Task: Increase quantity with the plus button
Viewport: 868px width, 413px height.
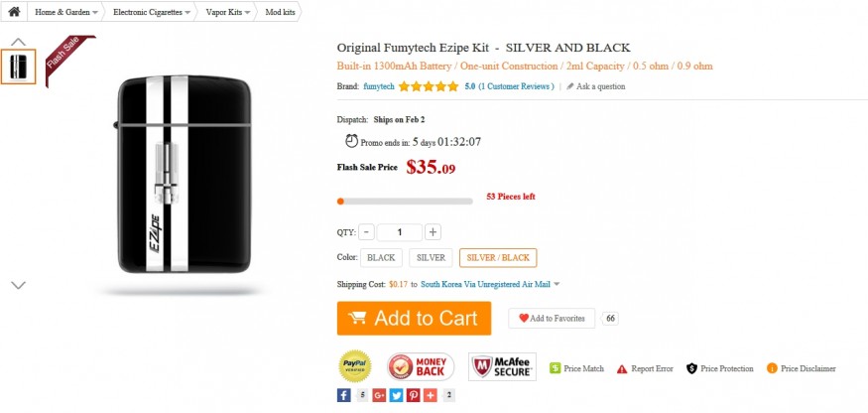Action: coord(433,232)
